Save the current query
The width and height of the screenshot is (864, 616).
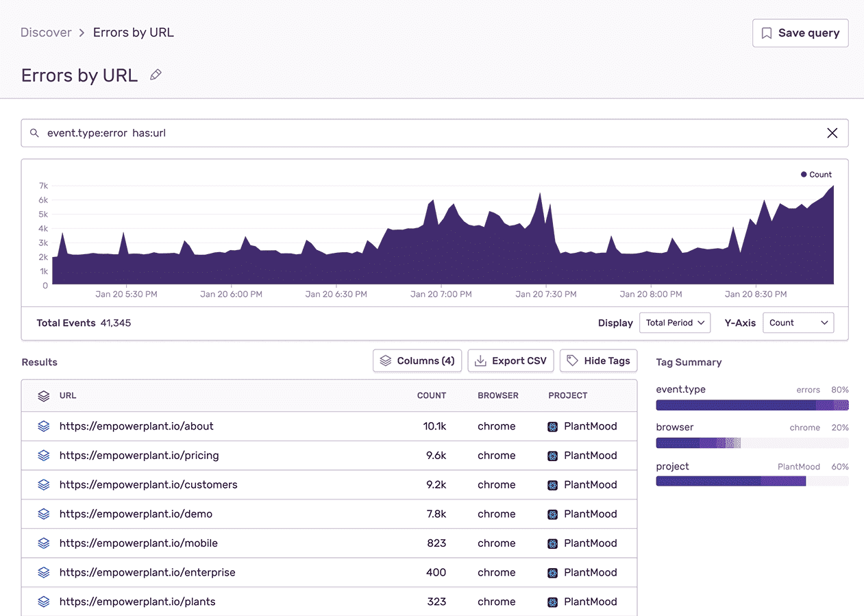[x=800, y=33]
